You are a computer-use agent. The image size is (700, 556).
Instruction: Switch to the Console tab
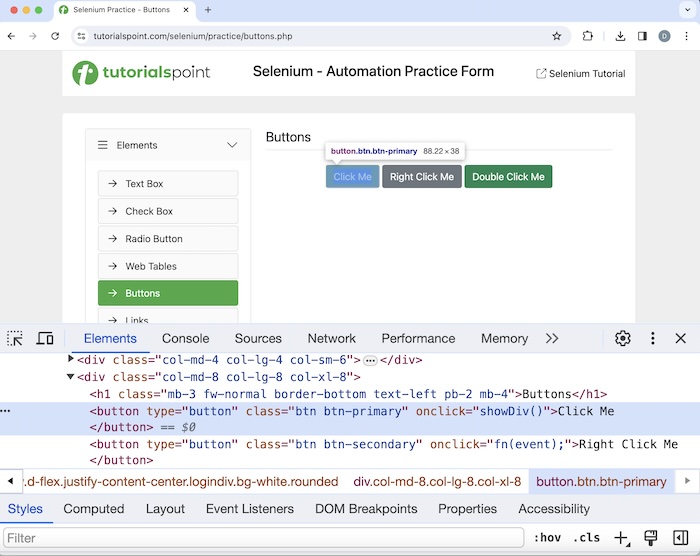[186, 339]
